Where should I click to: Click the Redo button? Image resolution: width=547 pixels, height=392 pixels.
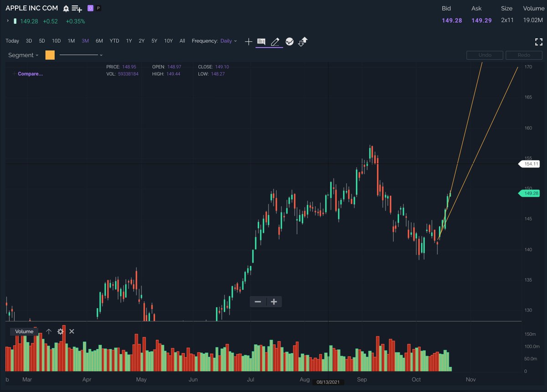tap(524, 55)
